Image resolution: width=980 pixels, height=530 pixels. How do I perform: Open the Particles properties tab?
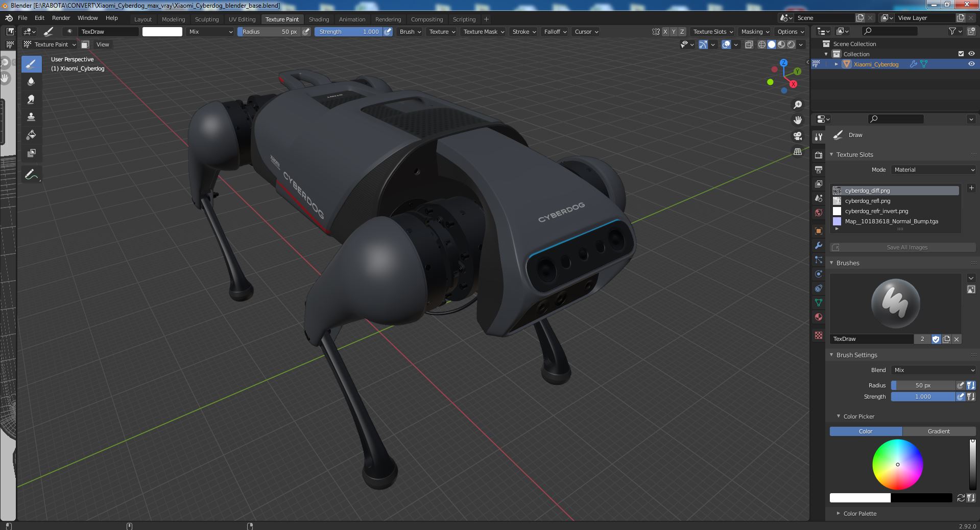pos(819,260)
